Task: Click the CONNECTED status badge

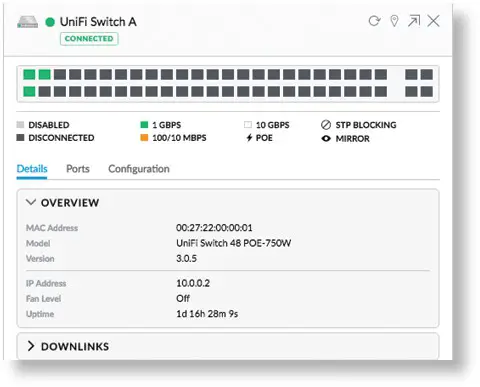Action: [x=89, y=39]
